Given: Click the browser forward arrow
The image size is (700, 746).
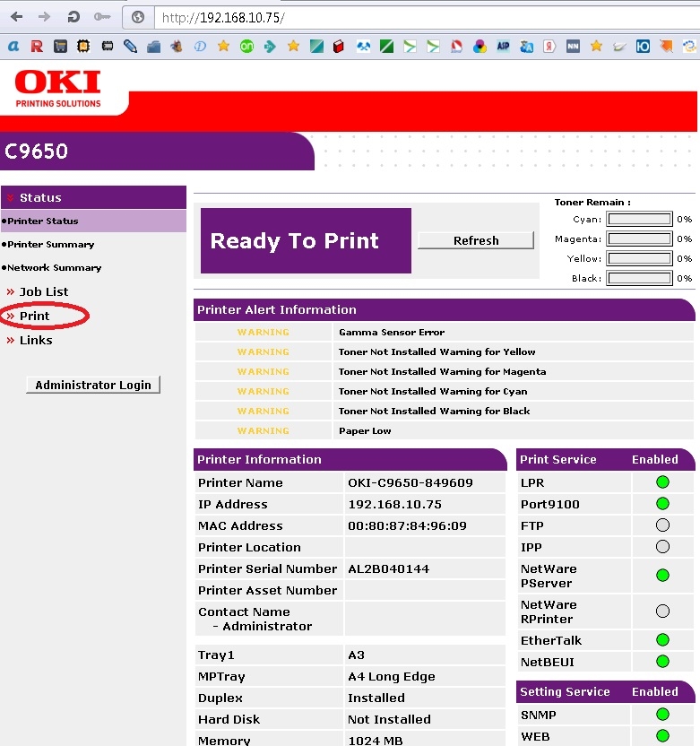Looking at the screenshot, I should 44,17.
